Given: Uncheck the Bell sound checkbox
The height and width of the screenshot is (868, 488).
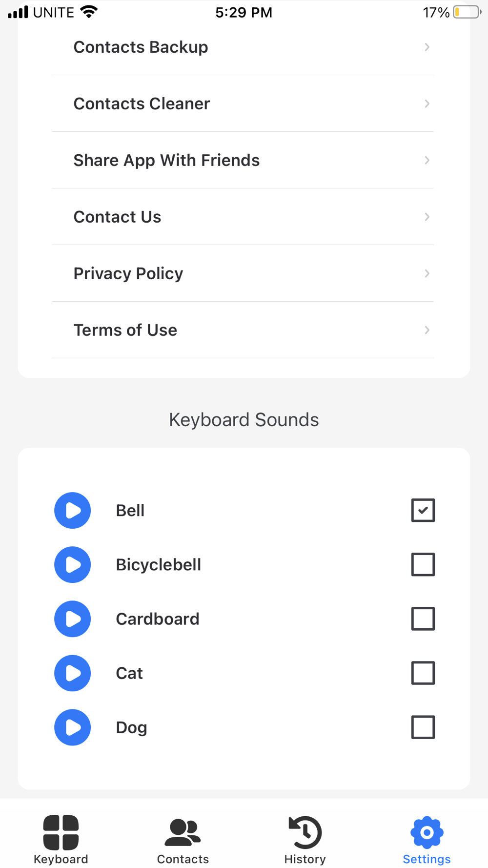Looking at the screenshot, I should coord(423,510).
